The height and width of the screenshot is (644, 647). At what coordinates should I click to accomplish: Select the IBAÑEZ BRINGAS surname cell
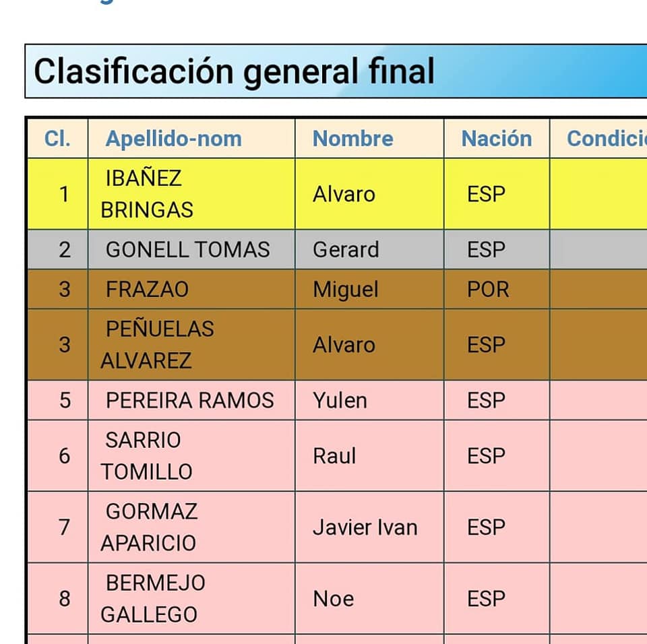point(146,194)
